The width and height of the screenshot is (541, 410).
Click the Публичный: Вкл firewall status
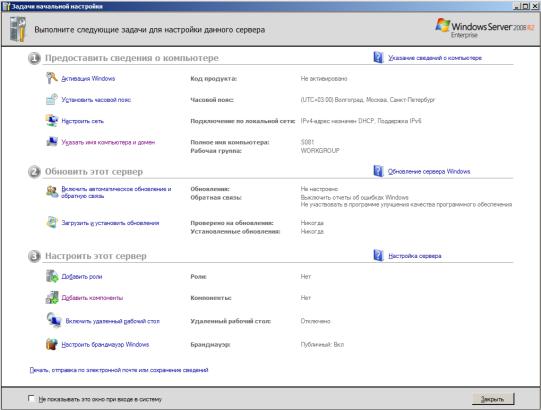tap(322, 344)
